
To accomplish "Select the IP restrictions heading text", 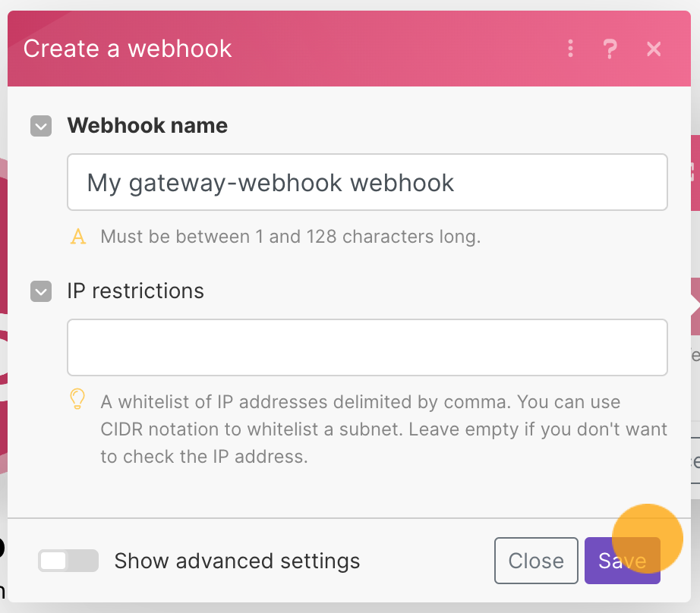I will [x=135, y=291].
